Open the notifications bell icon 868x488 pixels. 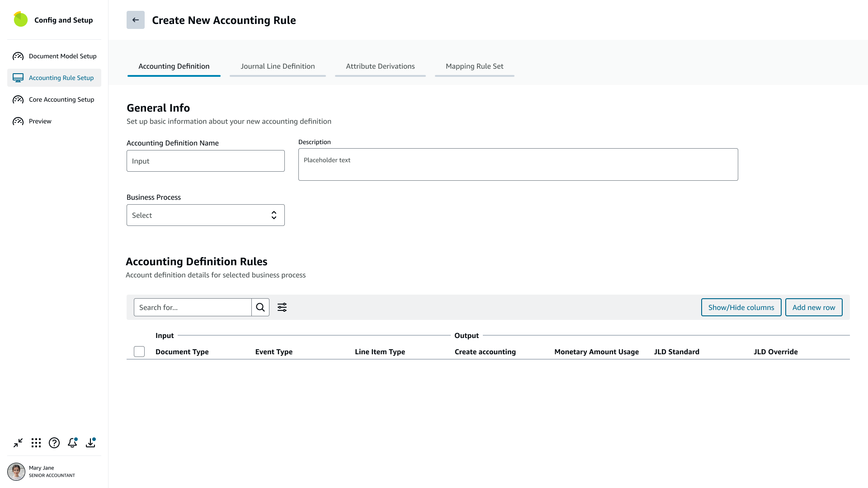[x=72, y=443]
